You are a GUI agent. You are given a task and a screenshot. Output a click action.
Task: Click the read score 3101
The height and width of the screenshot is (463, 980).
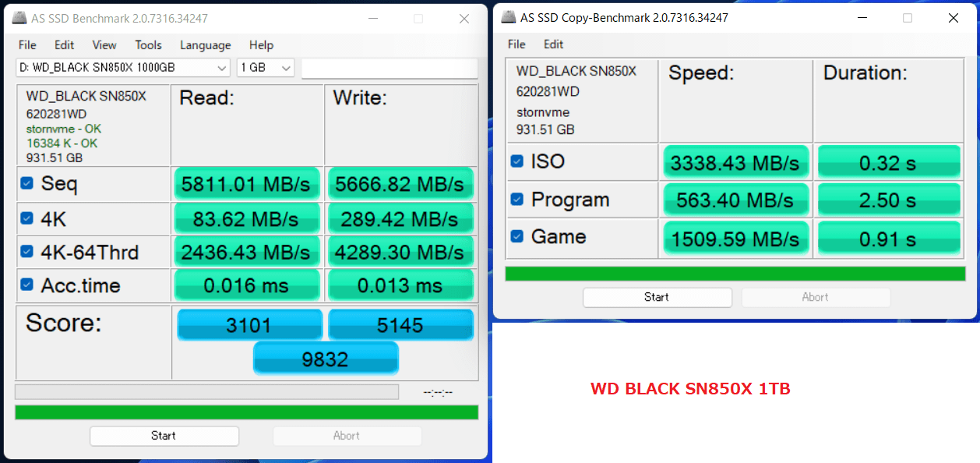(x=249, y=324)
